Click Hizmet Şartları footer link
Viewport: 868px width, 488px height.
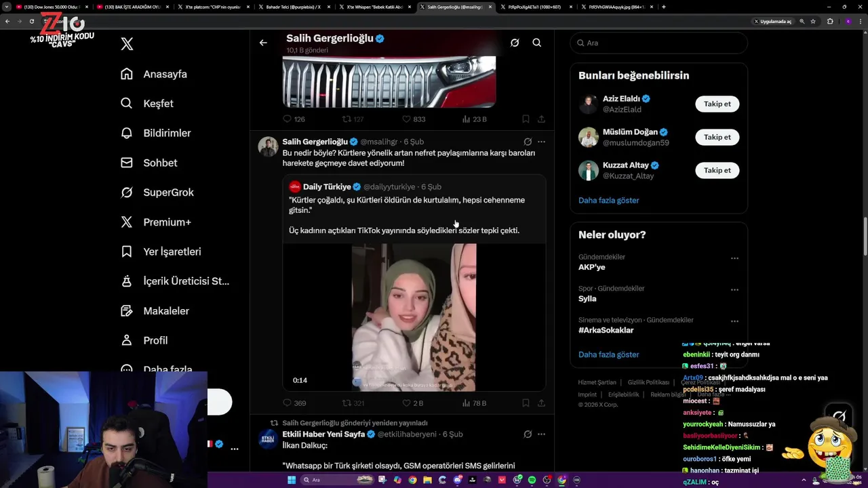click(x=597, y=382)
